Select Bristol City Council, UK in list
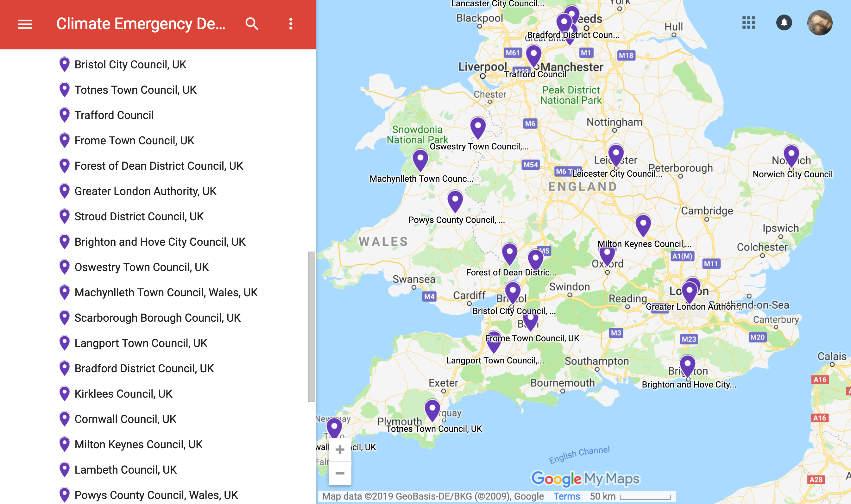This screenshot has width=851, height=504. (x=131, y=65)
